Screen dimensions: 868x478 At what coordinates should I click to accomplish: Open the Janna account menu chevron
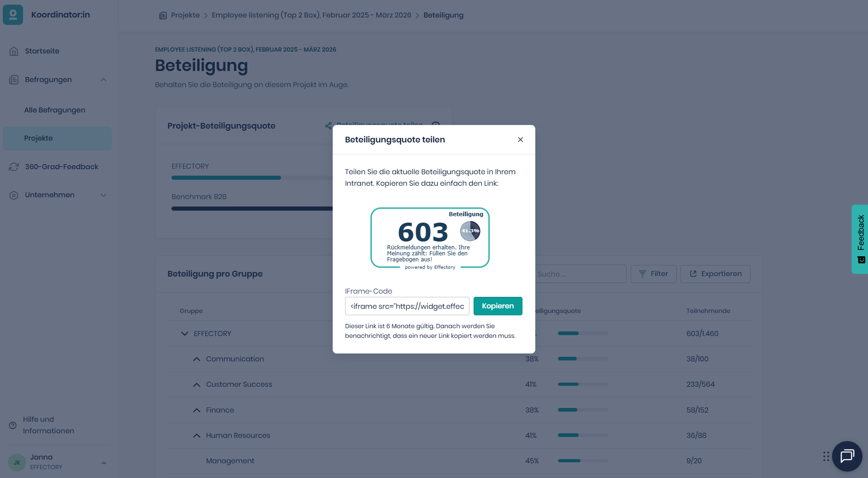coord(104,463)
